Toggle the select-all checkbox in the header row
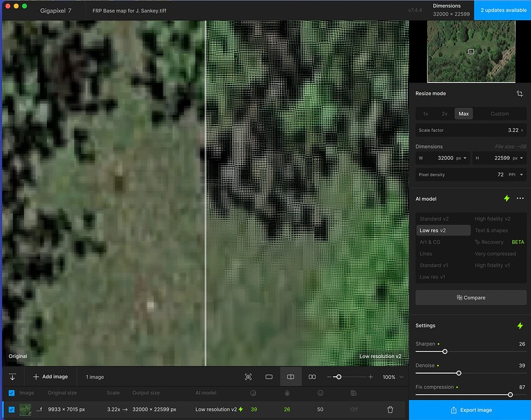 coord(12,393)
